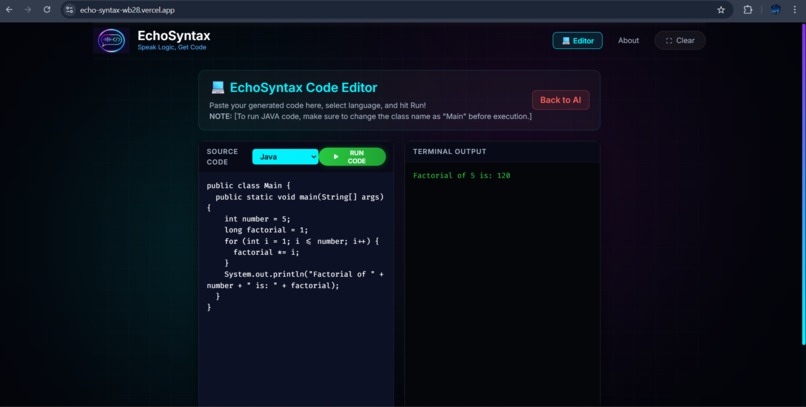The width and height of the screenshot is (806, 407).
Task: Click inside the source code editor area
Action: pos(296,288)
